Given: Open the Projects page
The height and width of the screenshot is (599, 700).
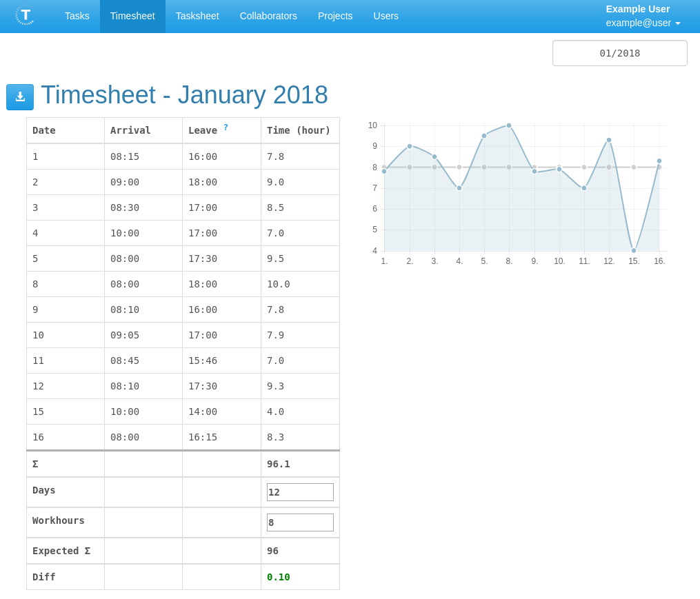Looking at the screenshot, I should click(335, 16).
